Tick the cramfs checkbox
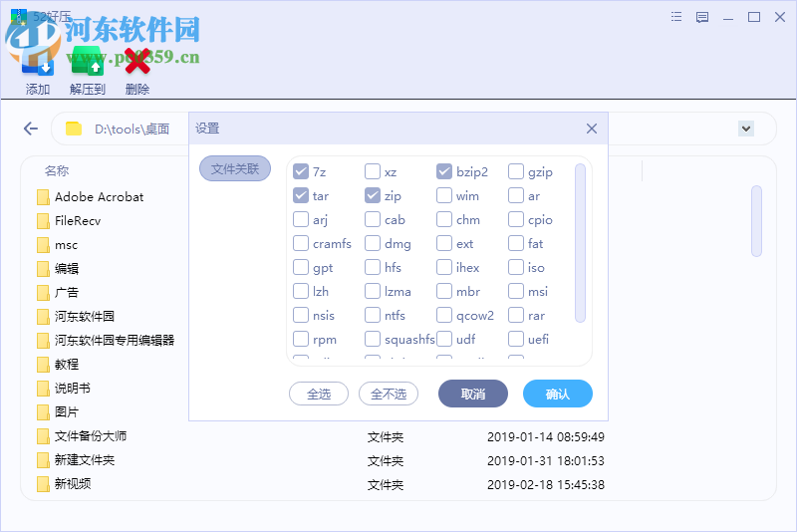 pyautogui.click(x=301, y=243)
